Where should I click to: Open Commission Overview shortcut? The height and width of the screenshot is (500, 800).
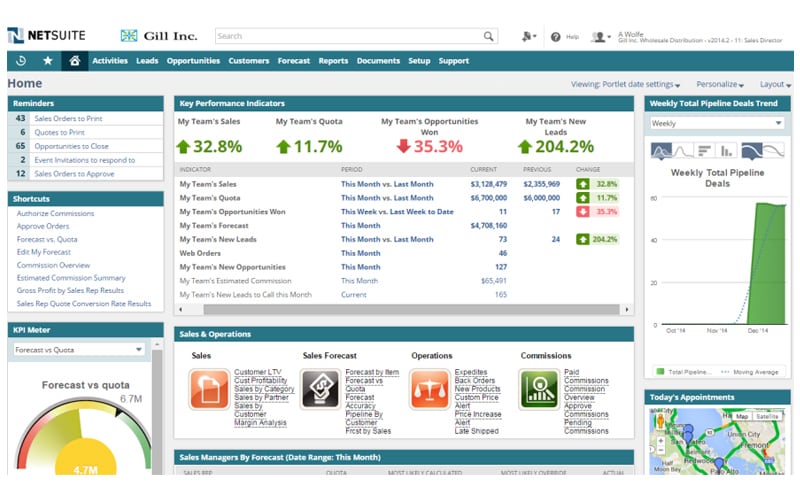point(53,265)
